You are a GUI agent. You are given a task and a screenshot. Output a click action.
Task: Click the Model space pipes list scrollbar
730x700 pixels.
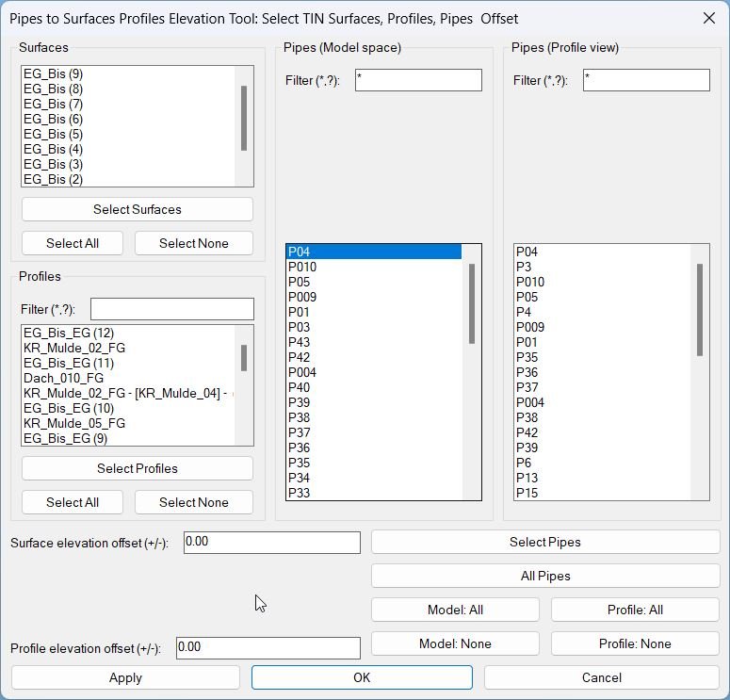(x=472, y=303)
